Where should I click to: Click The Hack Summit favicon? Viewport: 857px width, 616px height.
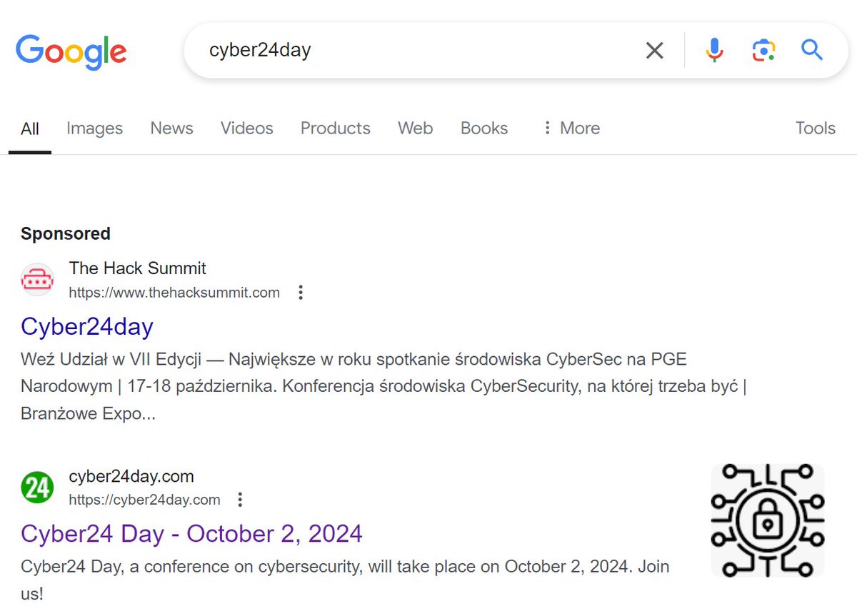[37, 279]
